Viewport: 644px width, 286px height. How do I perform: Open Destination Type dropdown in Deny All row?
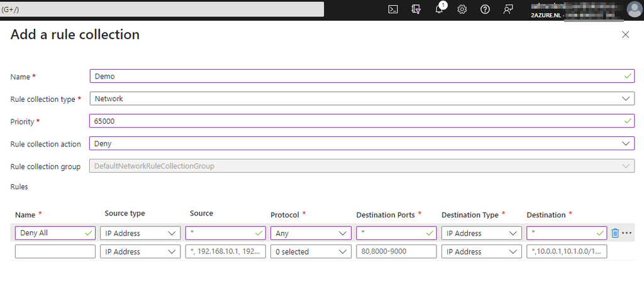tap(482, 233)
